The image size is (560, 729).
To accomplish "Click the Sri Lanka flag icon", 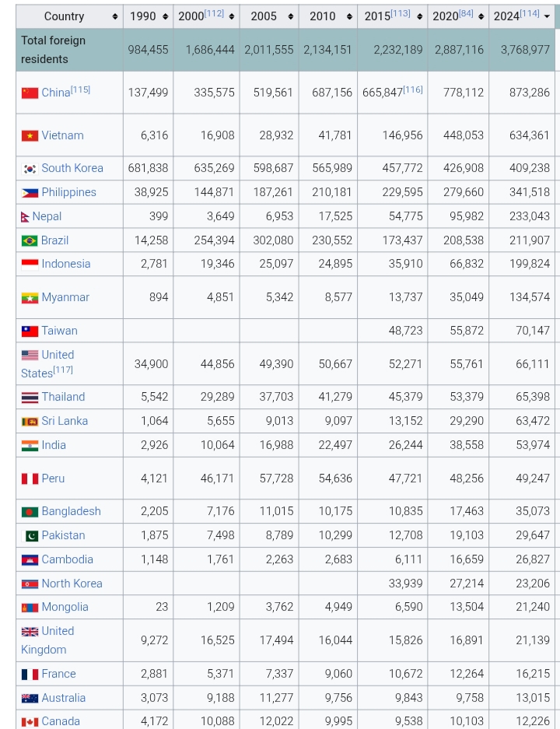I will click(x=30, y=422).
